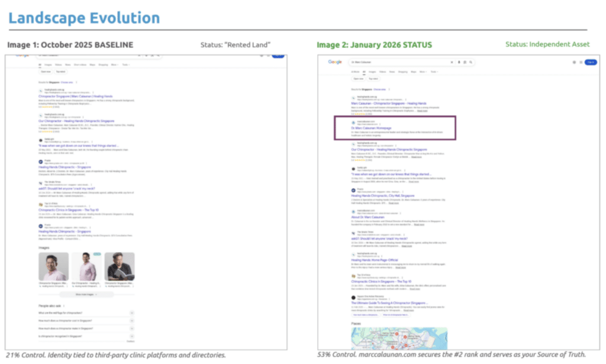This screenshot has height=364, width=606.
Task: Click 'Image 1: October 2025 BASELINE' heading
Action: 70,45
